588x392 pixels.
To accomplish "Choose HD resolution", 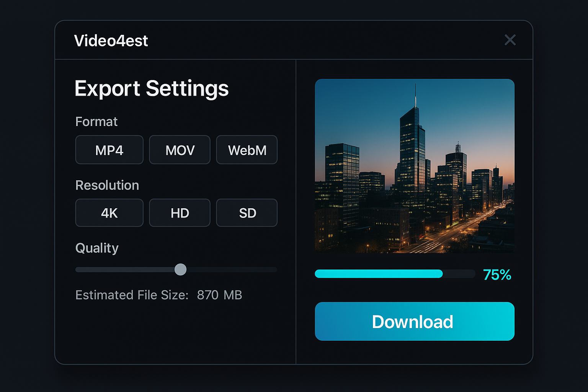I will 180,213.
